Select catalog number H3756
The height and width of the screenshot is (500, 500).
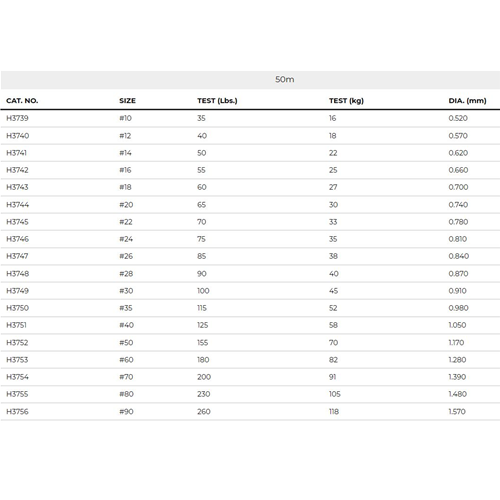coord(17,412)
